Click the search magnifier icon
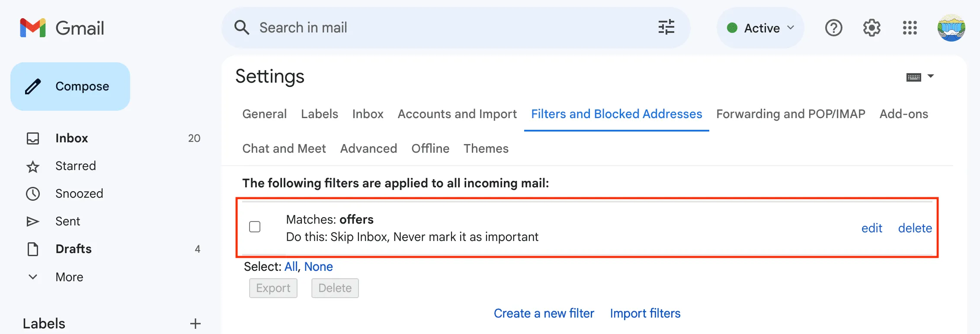Viewport: 980px width, 334px height. [242, 28]
